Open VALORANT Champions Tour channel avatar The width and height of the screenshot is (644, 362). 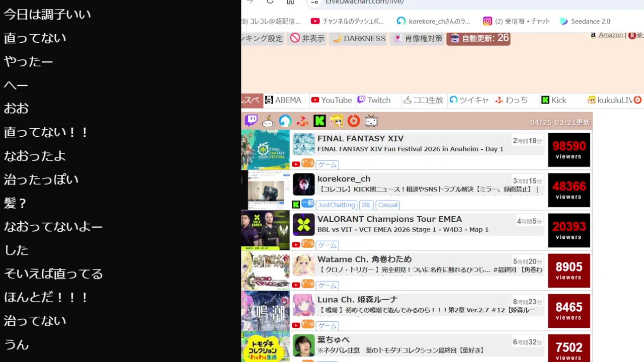click(x=304, y=225)
